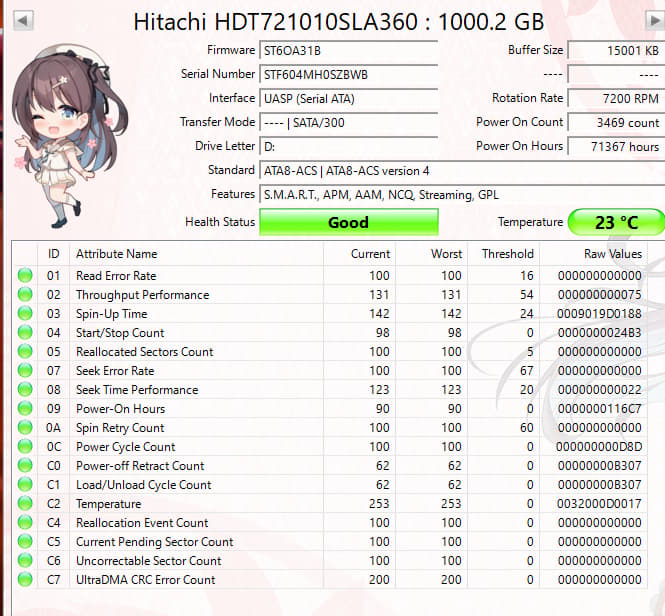This screenshot has height=616, width=665.
Task: Click the Power On Count value 3469 count
Action: (x=616, y=123)
